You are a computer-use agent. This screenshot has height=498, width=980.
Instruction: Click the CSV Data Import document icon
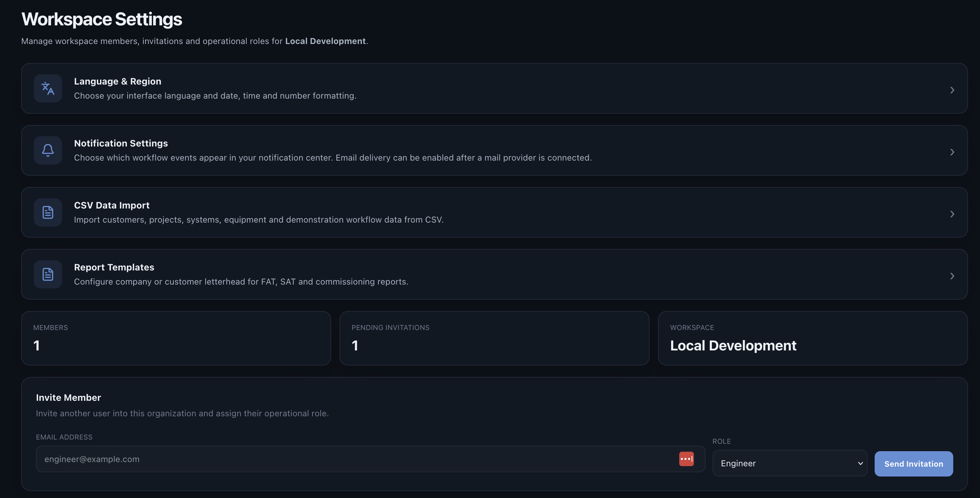(x=48, y=212)
